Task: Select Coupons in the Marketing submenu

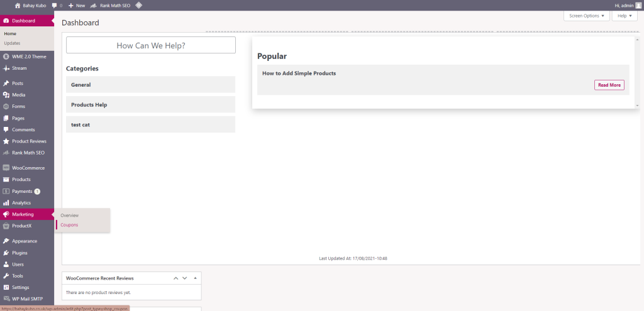Action: coord(69,225)
